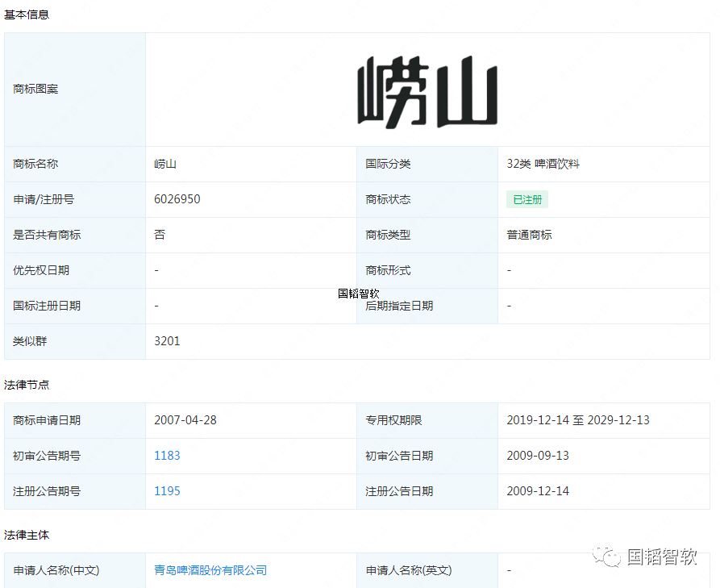Click the 初审公告日期 field label
The width and height of the screenshot is (720, 588).
399,456
